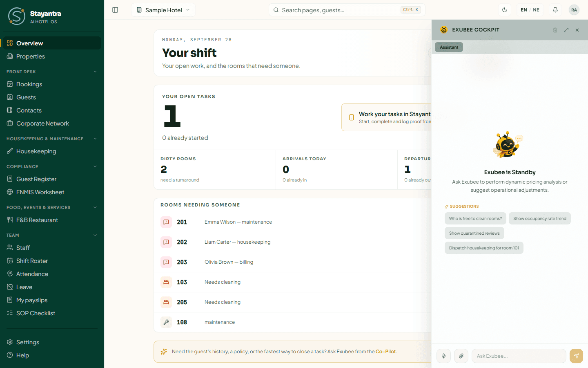Open Settings in the sidebar
The width and height of the screenshot is (588, 368).
[x=52, y=342]
